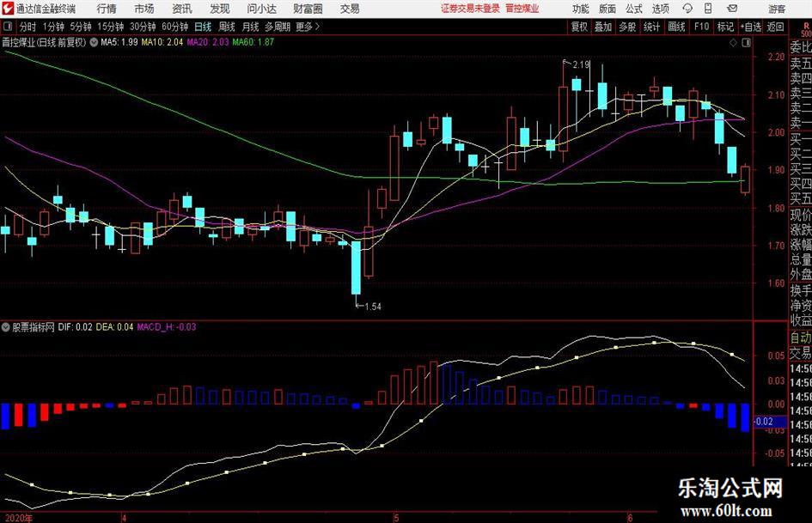
Task: Click the DIF: 0.02 value
Action: [75, 327]
